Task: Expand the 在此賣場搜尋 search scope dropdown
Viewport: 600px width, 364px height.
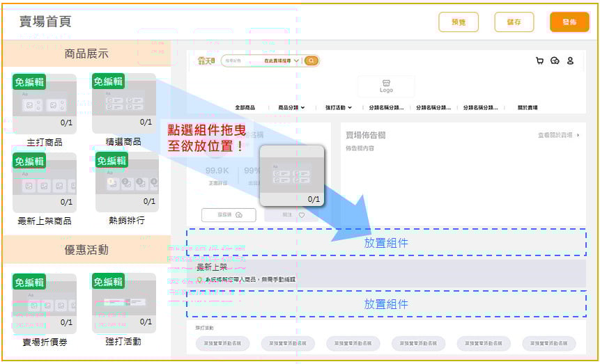Action: (282, 61)
